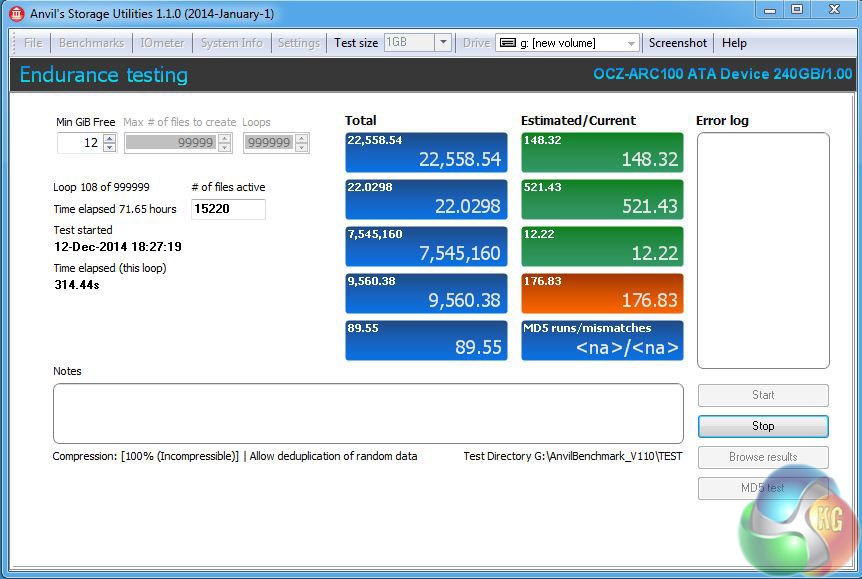Image resolution: width=862 pixels, height=579 pixels.
Task: Click inside the Notes text box
Action: click(368, 413)
